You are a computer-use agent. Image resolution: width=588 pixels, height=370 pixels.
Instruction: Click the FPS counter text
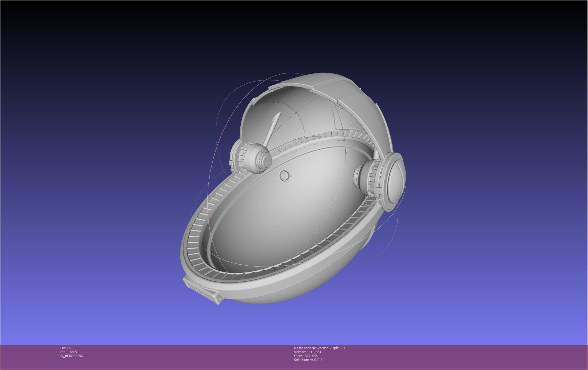(68, 352)
